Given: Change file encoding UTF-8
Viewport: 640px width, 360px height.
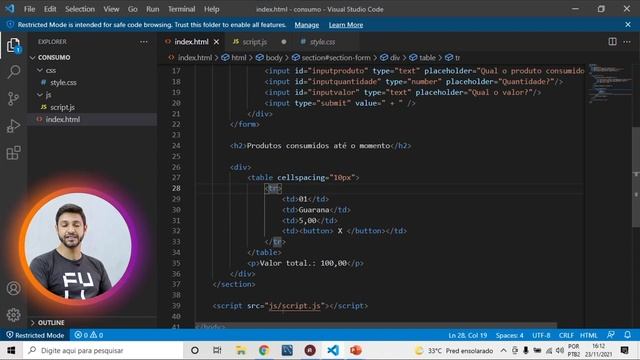Looking at the screenshot, I should 541,335.
